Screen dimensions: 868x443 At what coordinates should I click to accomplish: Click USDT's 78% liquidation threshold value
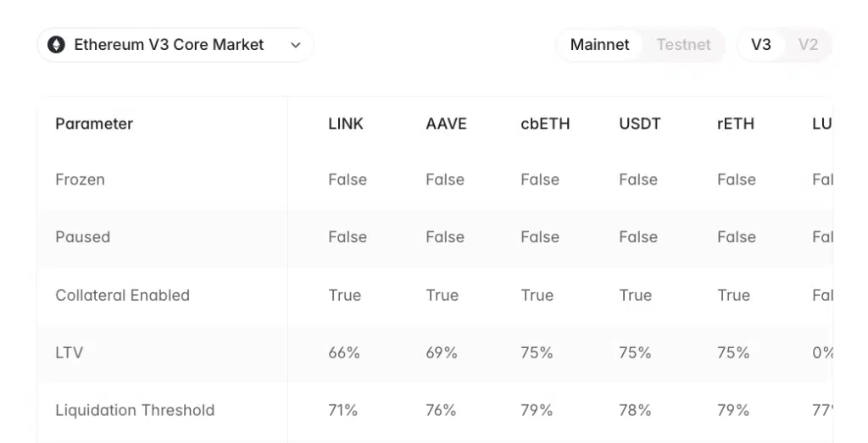(635, 411)
